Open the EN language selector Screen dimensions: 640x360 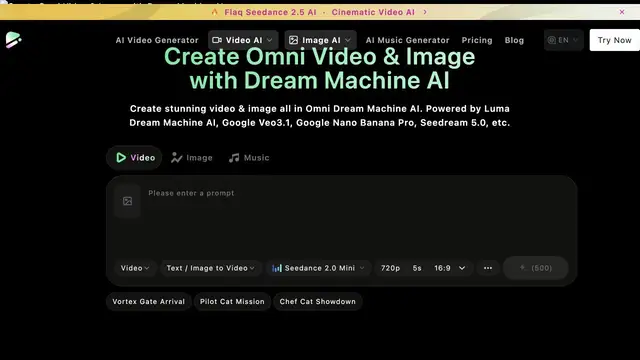[x=563, y=40]
